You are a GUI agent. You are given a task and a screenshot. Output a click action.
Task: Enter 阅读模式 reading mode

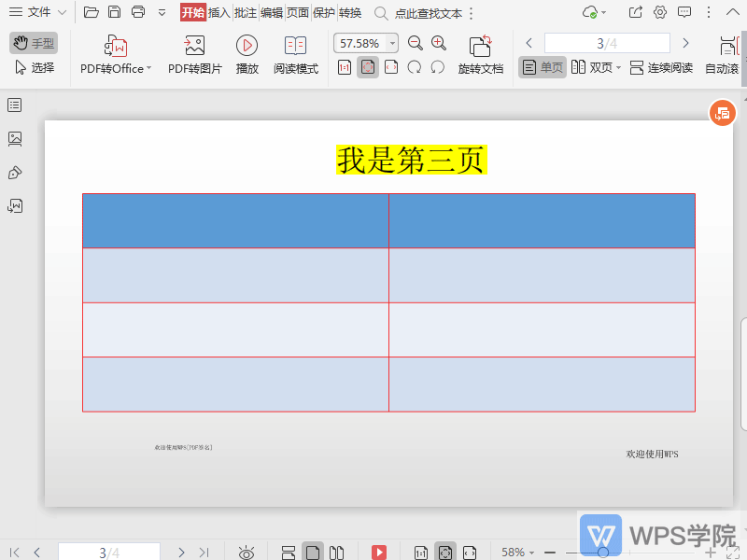[x=296, y=53]
